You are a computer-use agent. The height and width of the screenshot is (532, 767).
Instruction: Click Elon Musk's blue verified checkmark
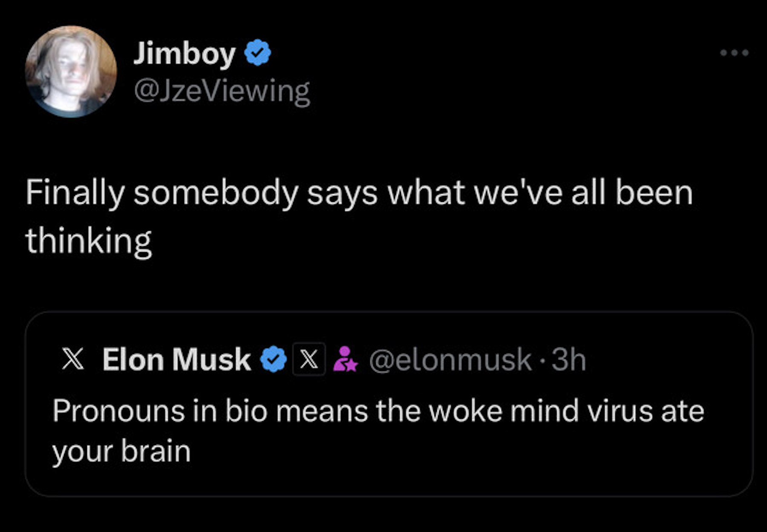[x=274, y=359]
